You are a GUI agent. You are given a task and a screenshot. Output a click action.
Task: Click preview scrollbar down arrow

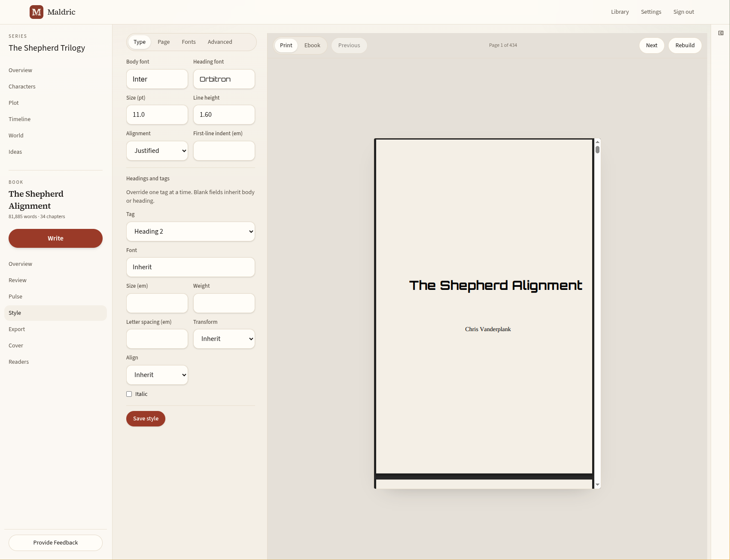tap(597, 485)
